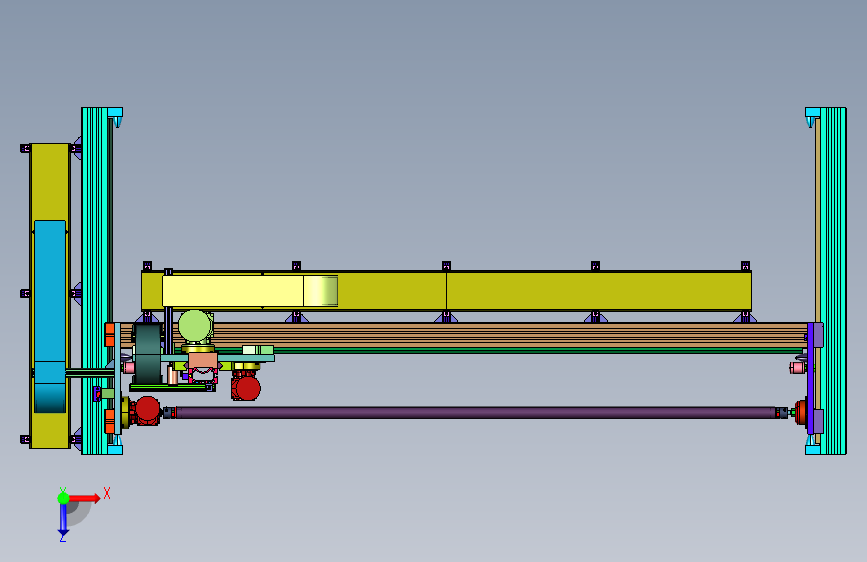Select the left cyan vertical frame column
The image size is (867, 562).
tap(97, 280)
